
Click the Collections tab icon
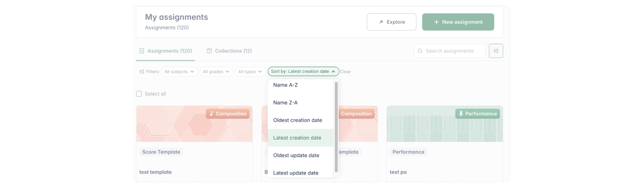click(x=209, y=51)
